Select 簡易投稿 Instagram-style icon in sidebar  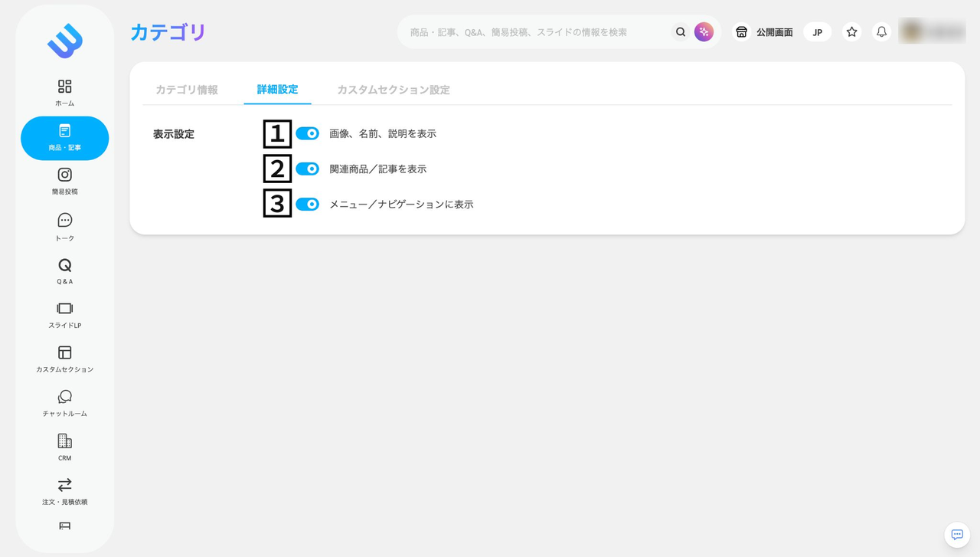pyautogui.click(x=65, y=175)
